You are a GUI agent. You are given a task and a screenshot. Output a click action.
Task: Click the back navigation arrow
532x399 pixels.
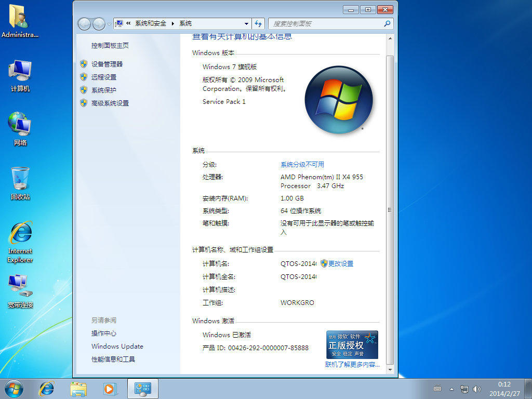(84, 24)
